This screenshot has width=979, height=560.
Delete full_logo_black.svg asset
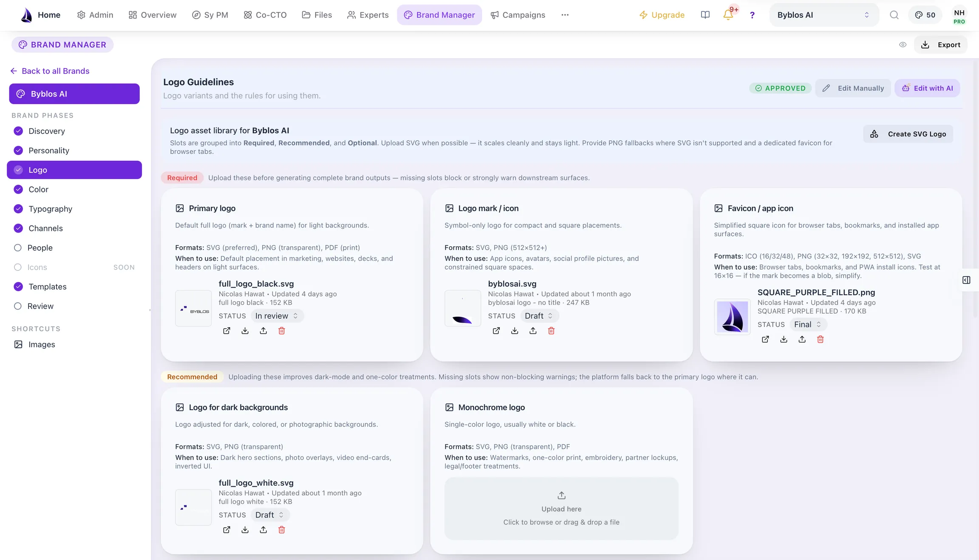(282, 331)
